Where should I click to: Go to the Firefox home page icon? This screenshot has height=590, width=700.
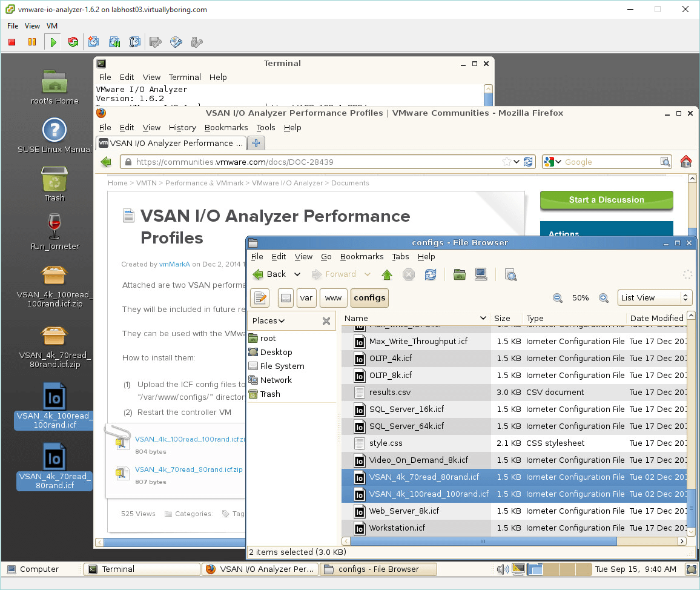pos(685,162)
